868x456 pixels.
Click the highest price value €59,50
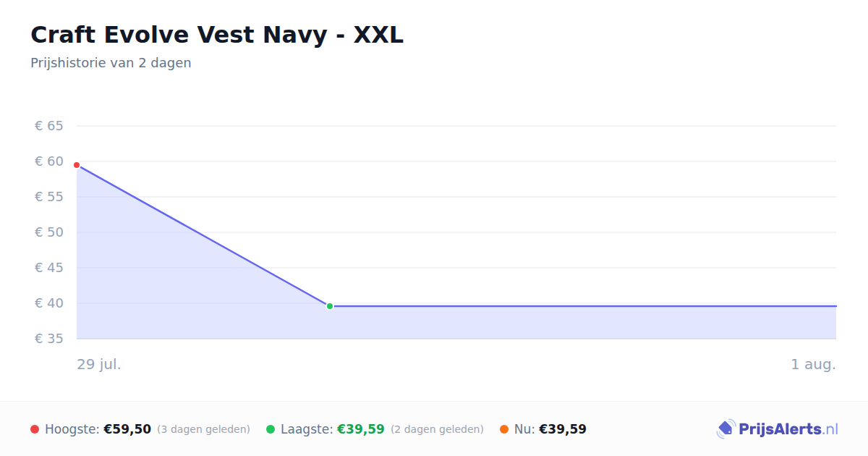[127, 429]
